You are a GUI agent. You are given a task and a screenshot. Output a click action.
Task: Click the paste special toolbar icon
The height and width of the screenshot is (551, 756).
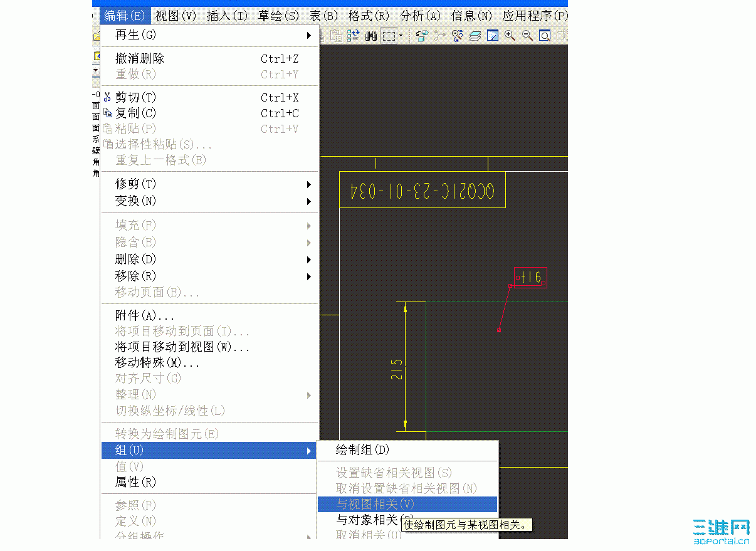click(336, 36)
